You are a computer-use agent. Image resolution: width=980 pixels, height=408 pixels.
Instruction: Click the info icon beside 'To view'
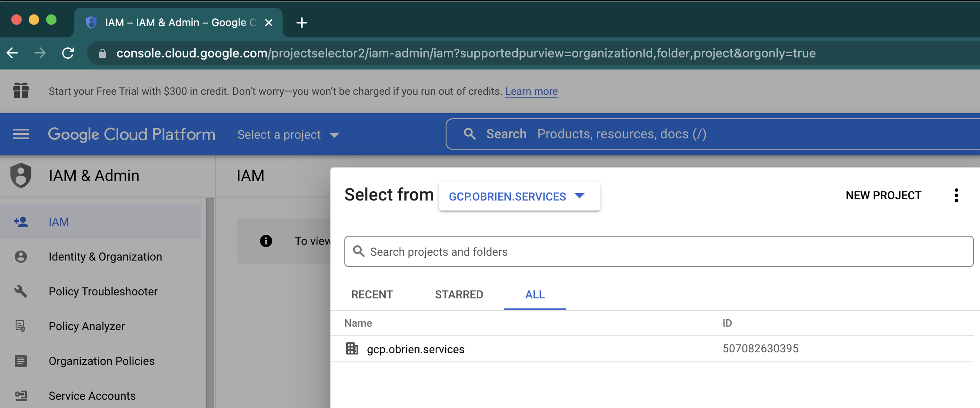266,241
